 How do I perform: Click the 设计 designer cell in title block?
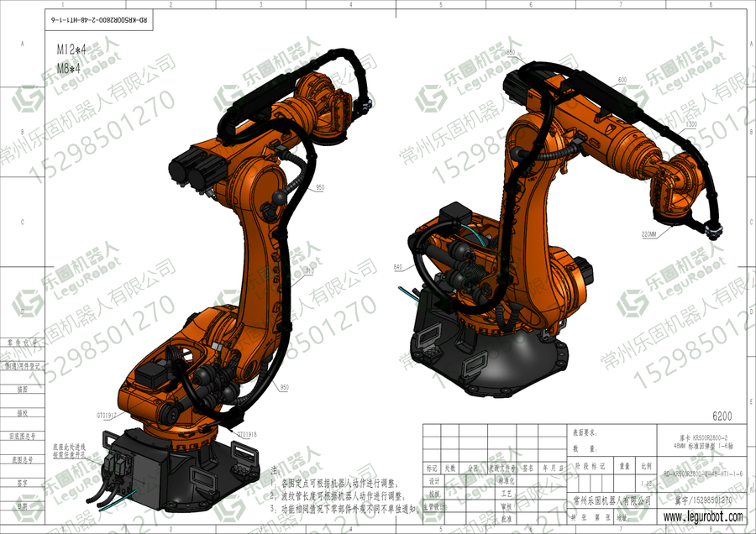point(434,481)
